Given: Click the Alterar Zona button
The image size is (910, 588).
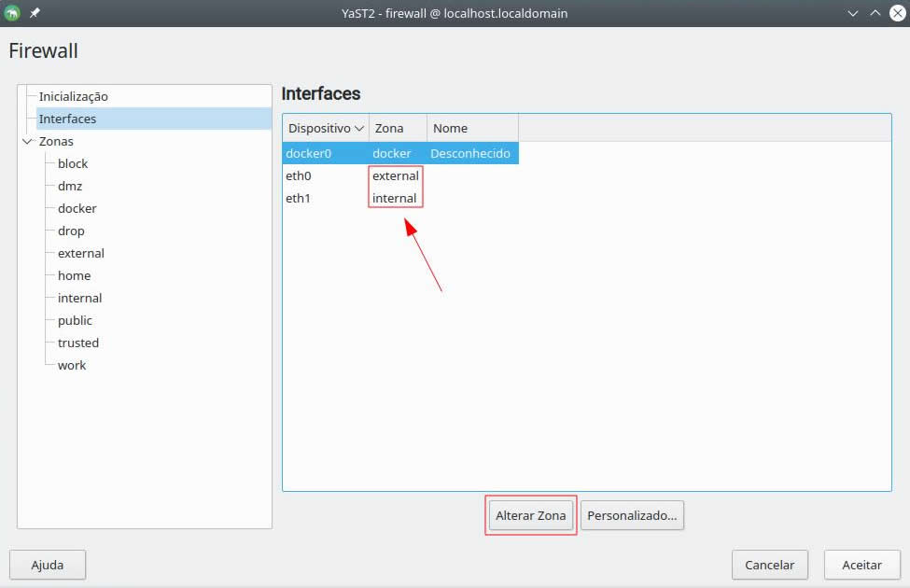Looking at the screenshot, I should point(530,515).
